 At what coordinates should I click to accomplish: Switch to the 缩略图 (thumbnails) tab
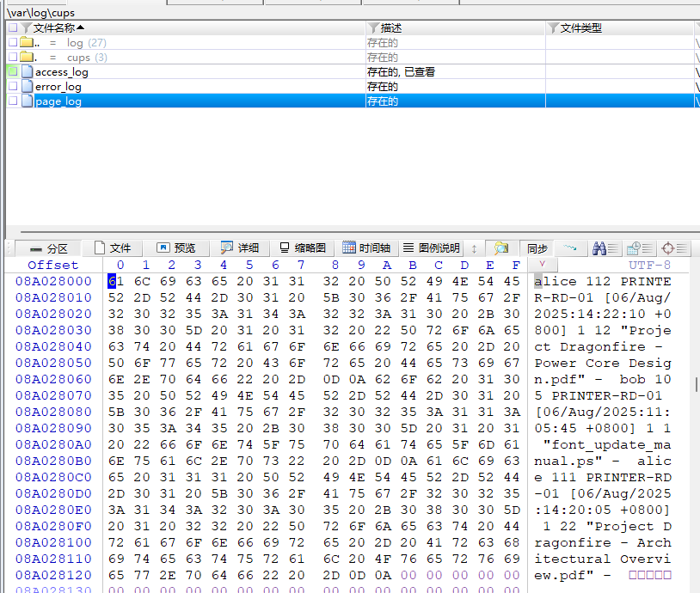302,248
